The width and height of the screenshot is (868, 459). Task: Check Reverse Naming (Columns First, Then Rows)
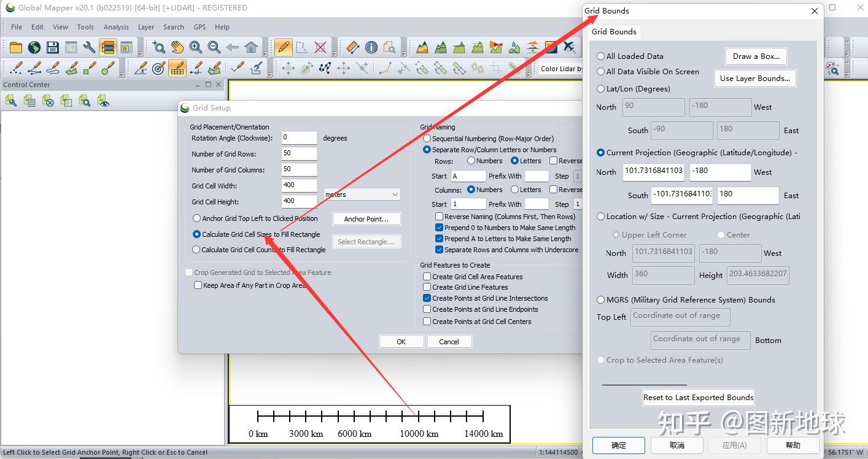click(439, 217)
